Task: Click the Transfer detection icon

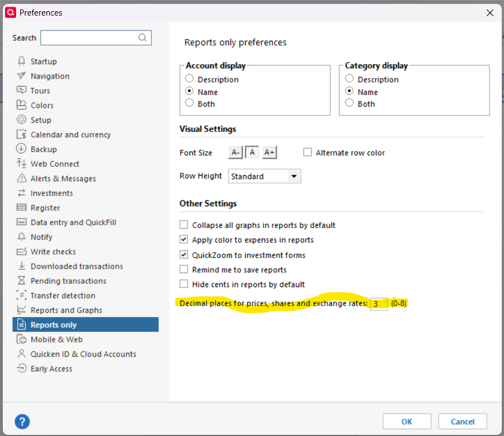Action: pyautogui.click(x=21, y=295)
